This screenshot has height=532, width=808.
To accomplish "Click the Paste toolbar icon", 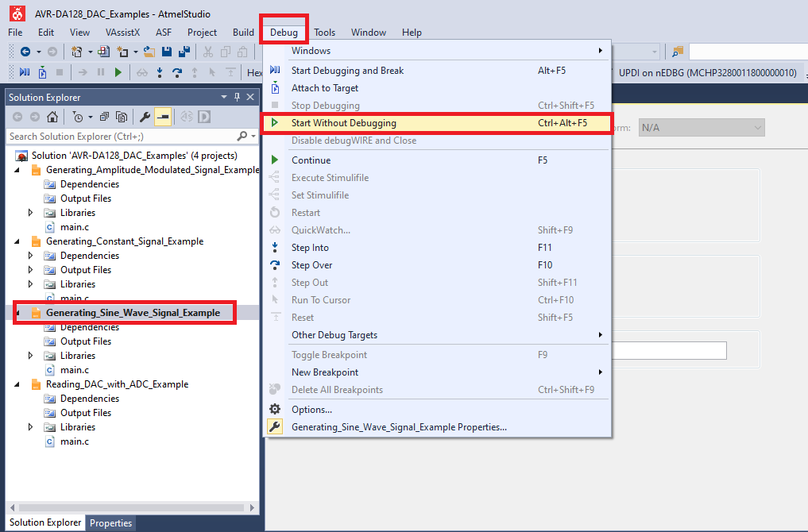I will (x=242, y=52).
